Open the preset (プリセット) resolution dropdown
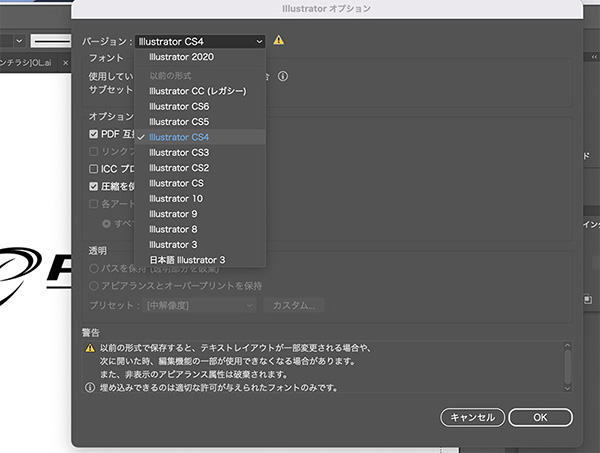This screenshot has height=453, width=600. pos(200,304)
